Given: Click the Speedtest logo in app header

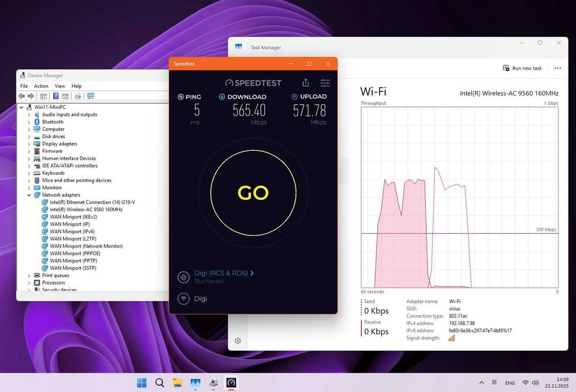Looking at the screenshot, I should pos(253,83).
